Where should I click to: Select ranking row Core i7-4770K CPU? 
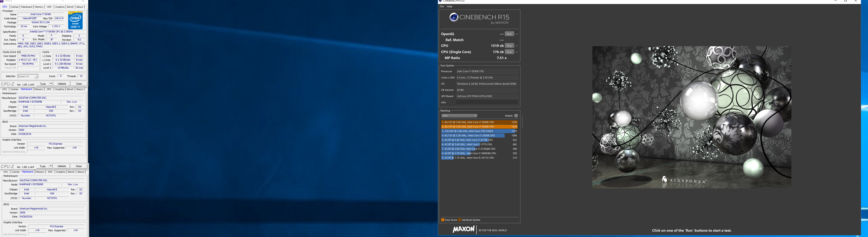479,139
